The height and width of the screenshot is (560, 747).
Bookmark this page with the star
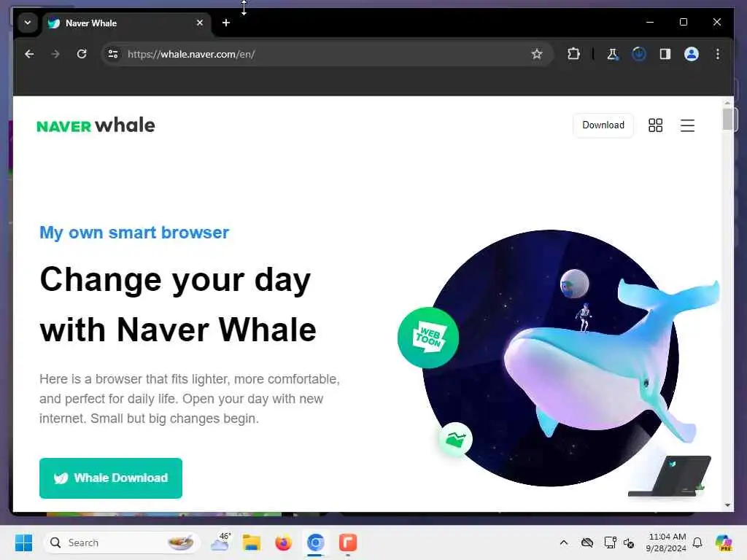pos(537,54)
